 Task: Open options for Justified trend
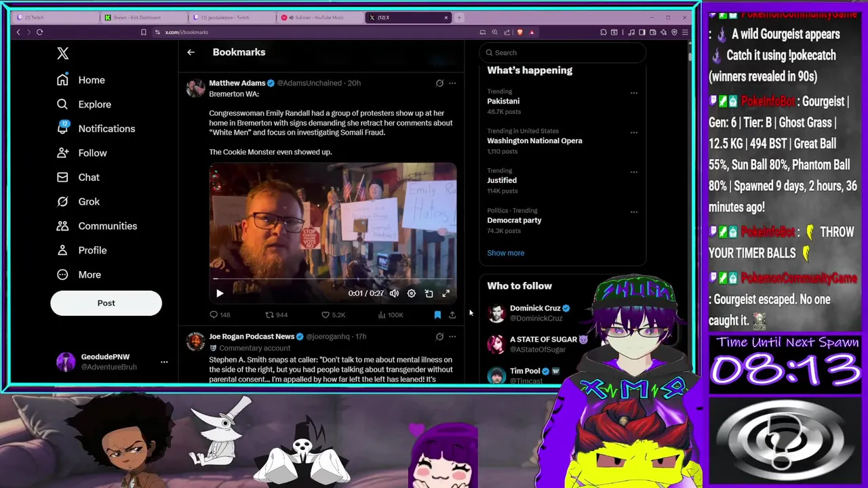tap(634, 172)
